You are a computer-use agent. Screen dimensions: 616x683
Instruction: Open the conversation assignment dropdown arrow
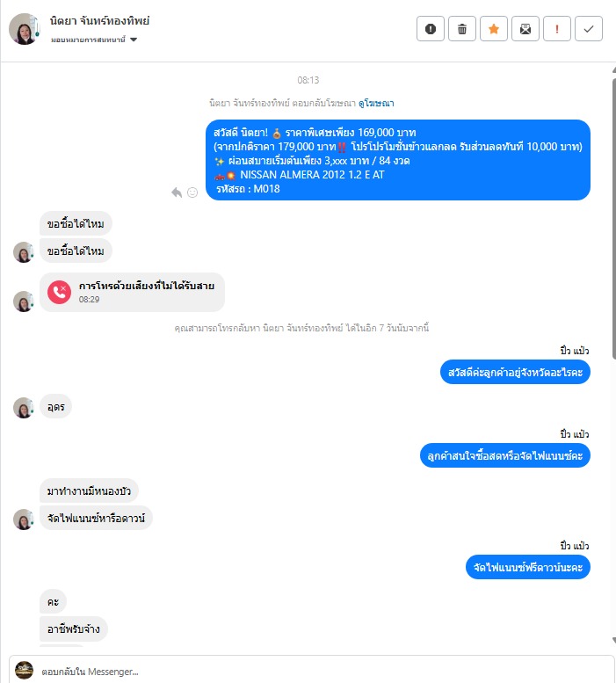pyautogui.click(x=134, y=40)
